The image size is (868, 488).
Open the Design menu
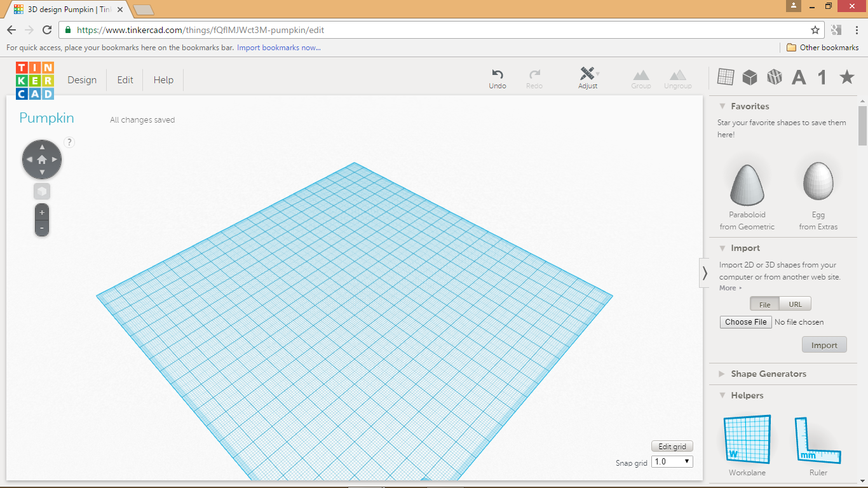click(x=82, y=79)
